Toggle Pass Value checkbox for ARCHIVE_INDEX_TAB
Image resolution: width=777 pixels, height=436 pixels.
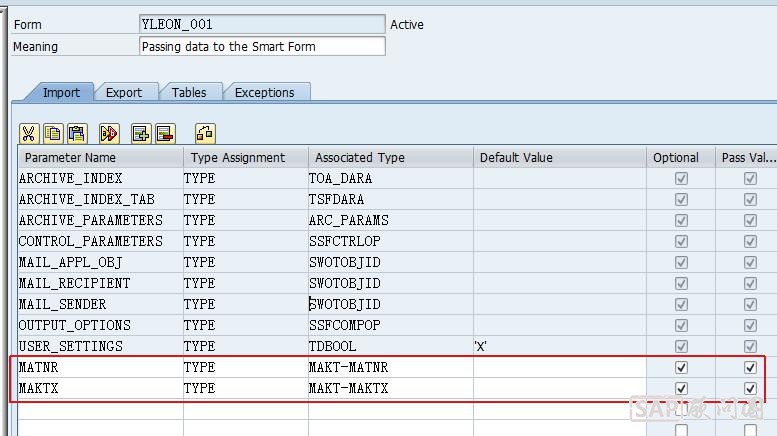coord(750,199)
